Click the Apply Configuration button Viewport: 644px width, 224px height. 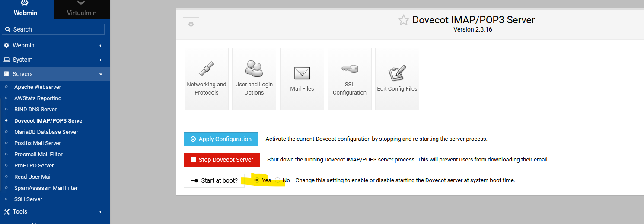click(x=221, y=139)
